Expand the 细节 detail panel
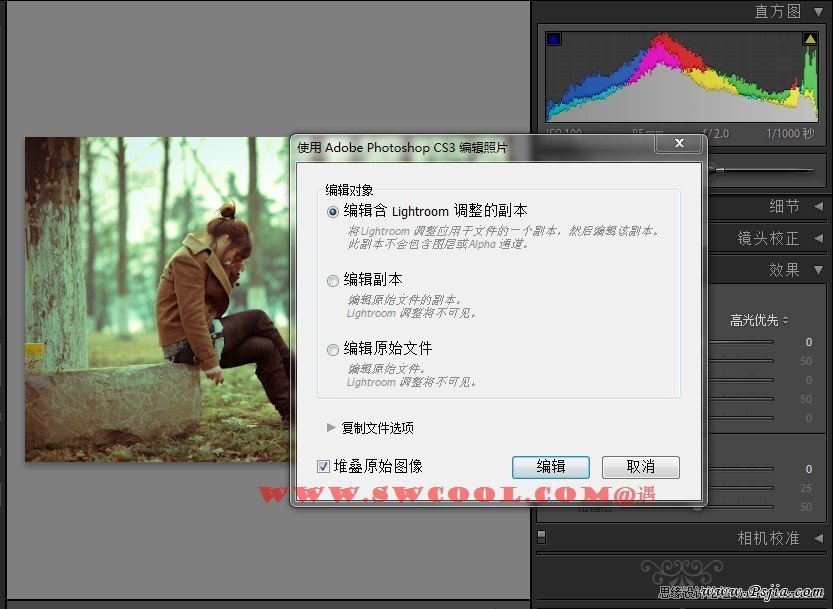833x609 pixels. coord(819,206)
